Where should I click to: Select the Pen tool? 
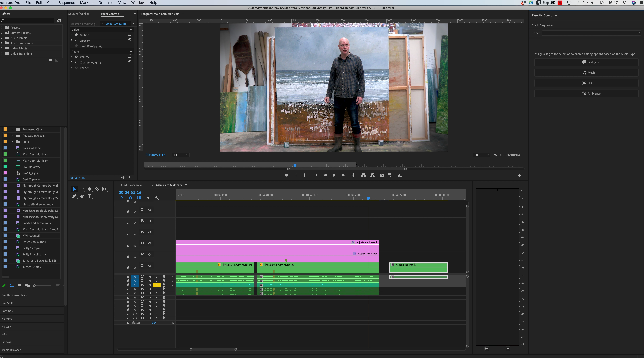pos(74,196)
